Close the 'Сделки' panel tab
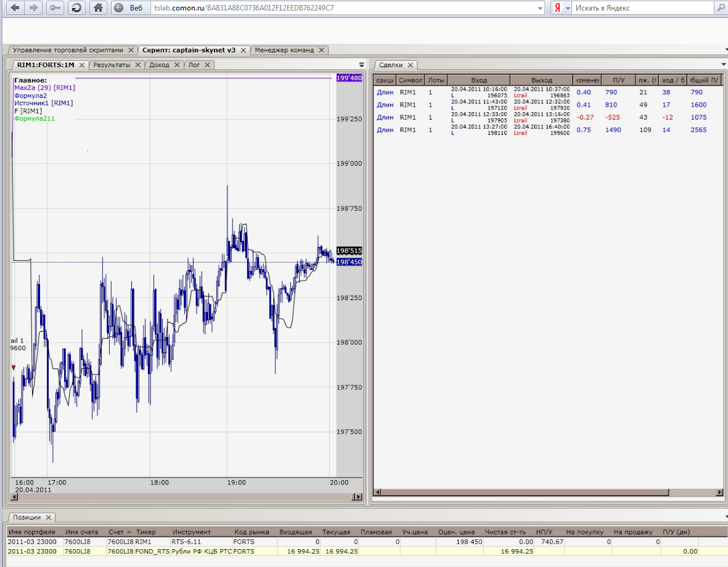728x567 pixels. click(410, 65)
